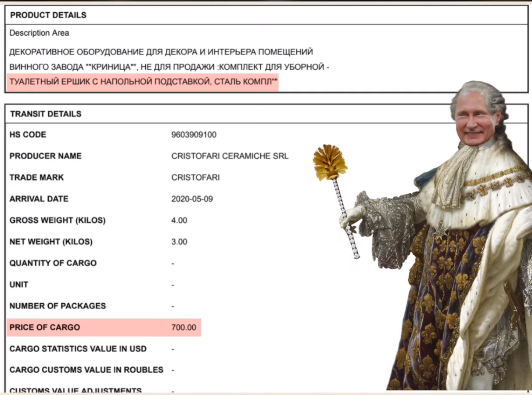Click the dash value beside "QUANTITY OF CARGO"

click(x=173, y=264)
